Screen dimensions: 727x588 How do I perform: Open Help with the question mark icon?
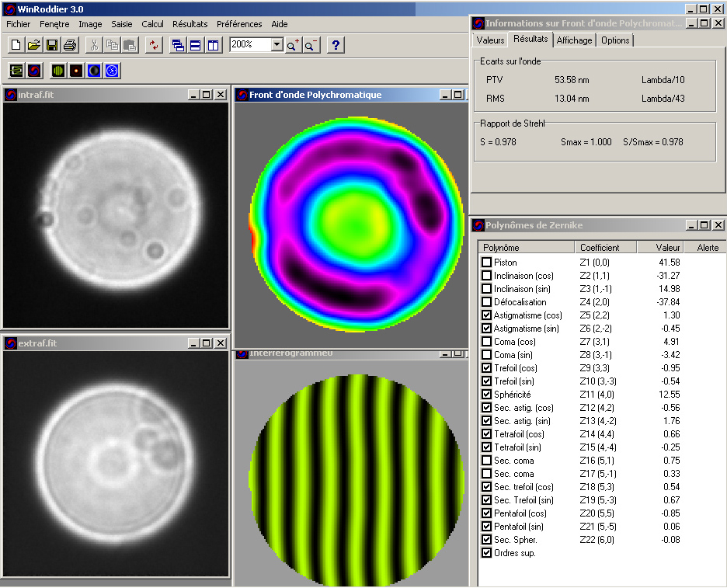335,45
